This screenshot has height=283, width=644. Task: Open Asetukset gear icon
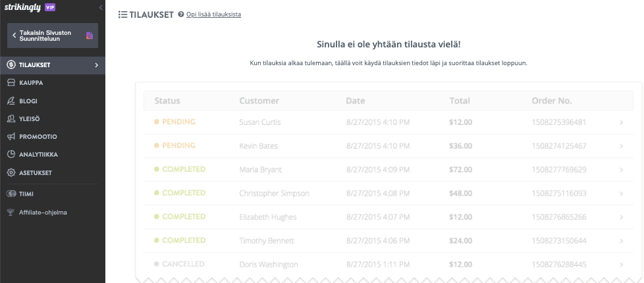11,173
